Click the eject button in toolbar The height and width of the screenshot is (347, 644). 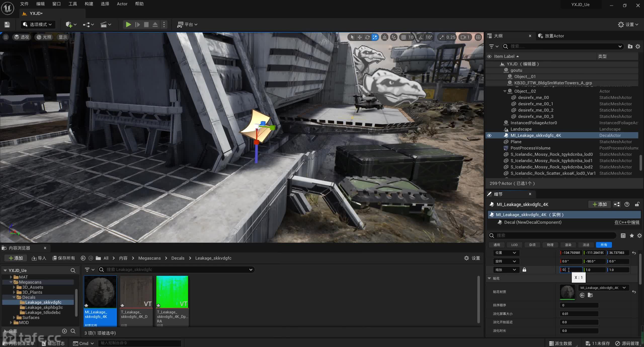coord(155,24)
